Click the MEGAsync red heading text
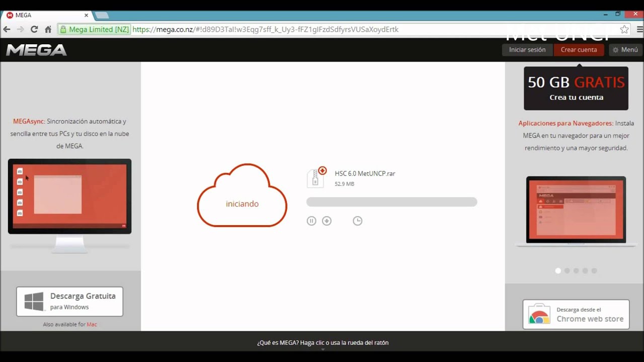 [29, 121]
